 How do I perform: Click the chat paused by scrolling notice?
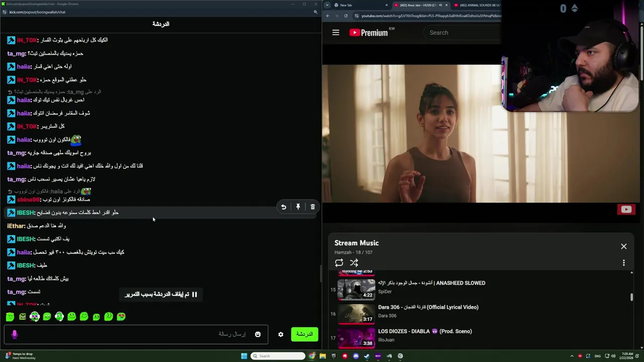point(161,294)
